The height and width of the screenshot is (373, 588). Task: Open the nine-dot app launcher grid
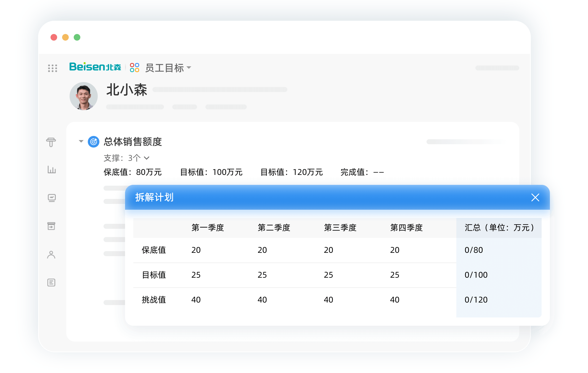tap(52, 68)
